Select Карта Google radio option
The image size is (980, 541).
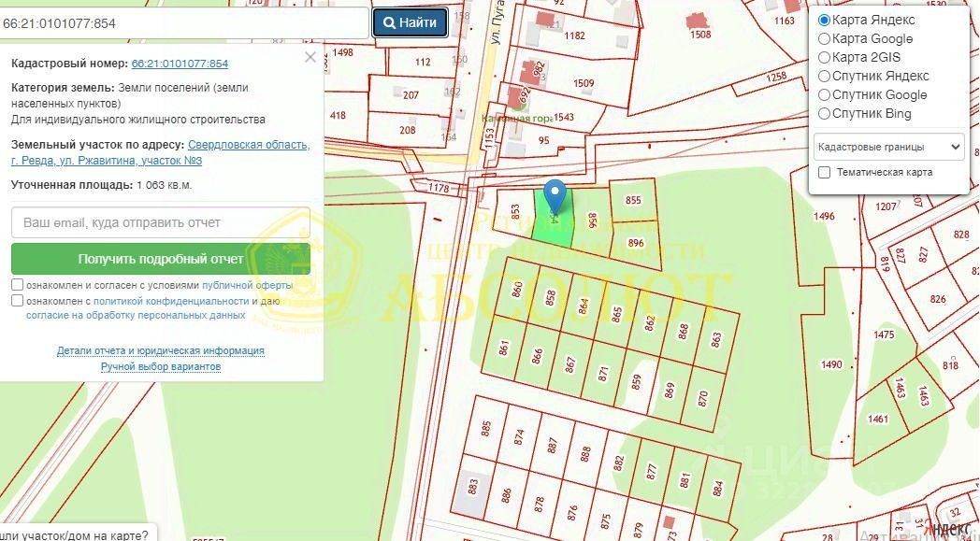click(825, 38)
